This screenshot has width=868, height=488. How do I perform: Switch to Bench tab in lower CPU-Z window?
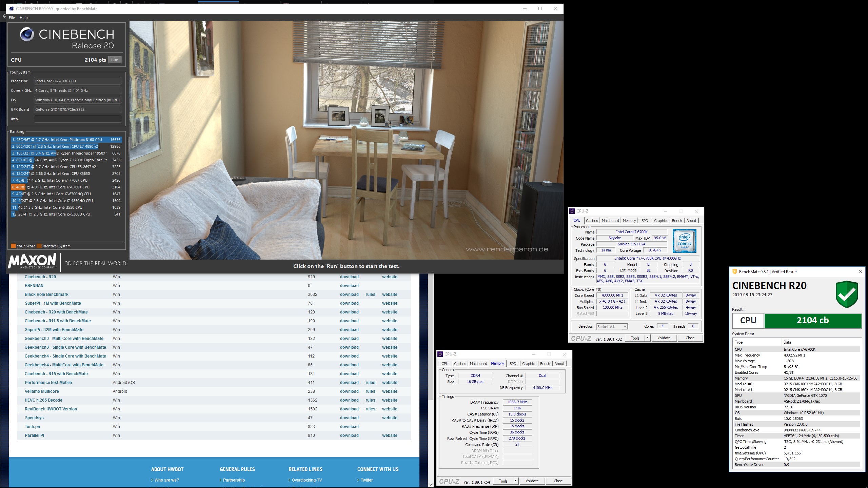[545, 364]
